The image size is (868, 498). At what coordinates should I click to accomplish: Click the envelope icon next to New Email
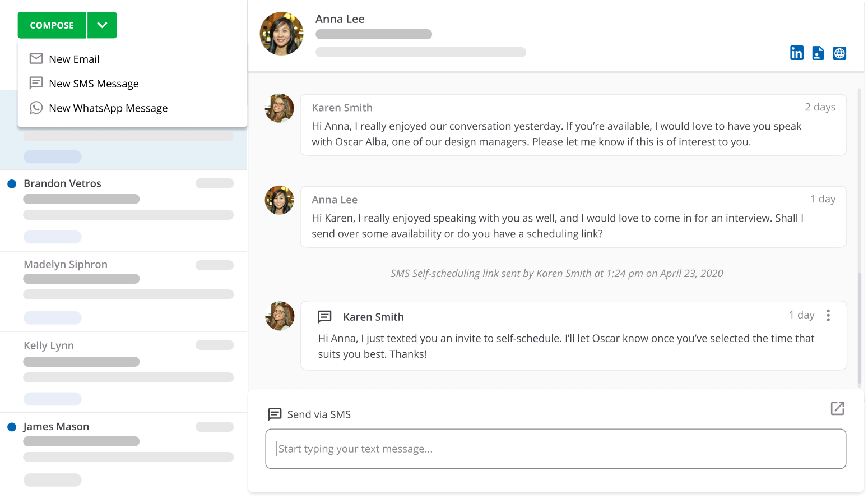click(x=36, y=59)
